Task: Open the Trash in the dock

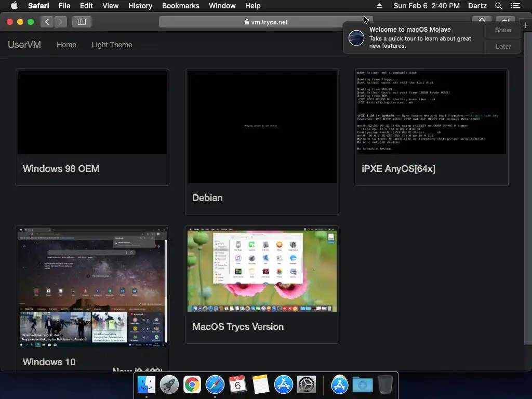Action: coord(385,385)
